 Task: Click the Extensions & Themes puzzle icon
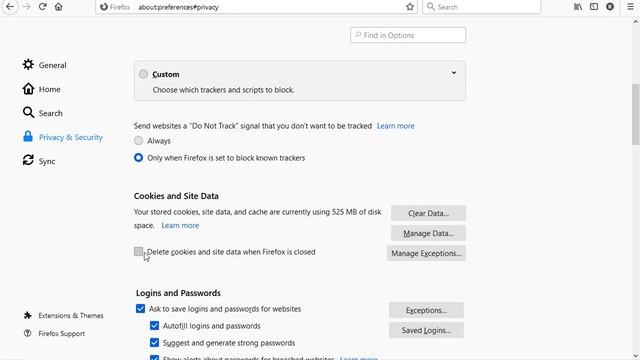[27, 315]
